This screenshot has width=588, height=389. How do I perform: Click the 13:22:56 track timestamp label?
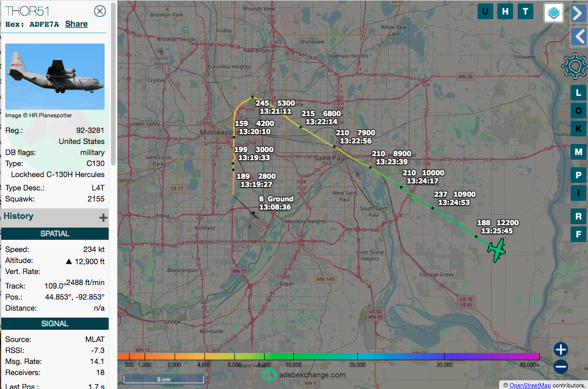356,141
